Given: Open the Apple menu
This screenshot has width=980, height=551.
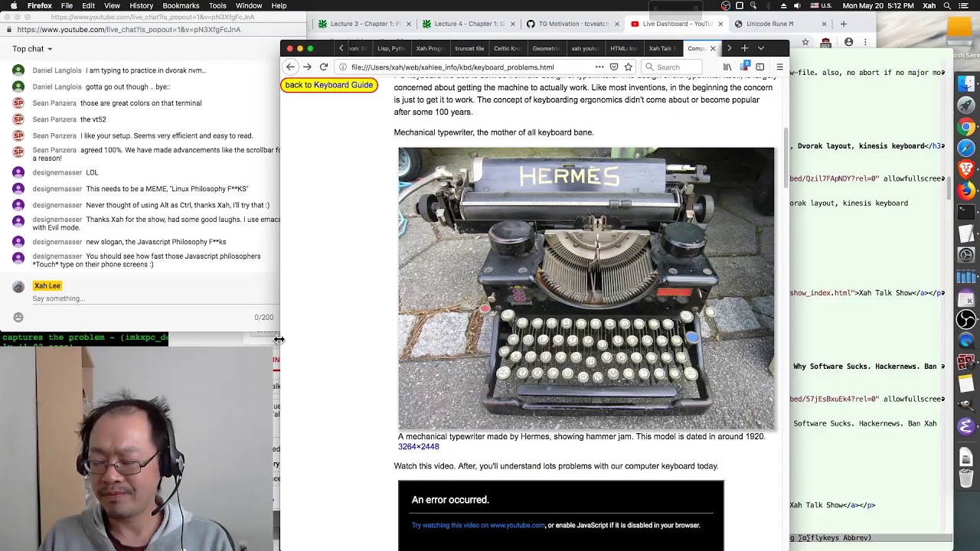Looking at the screenshot, I should [14, 6].
